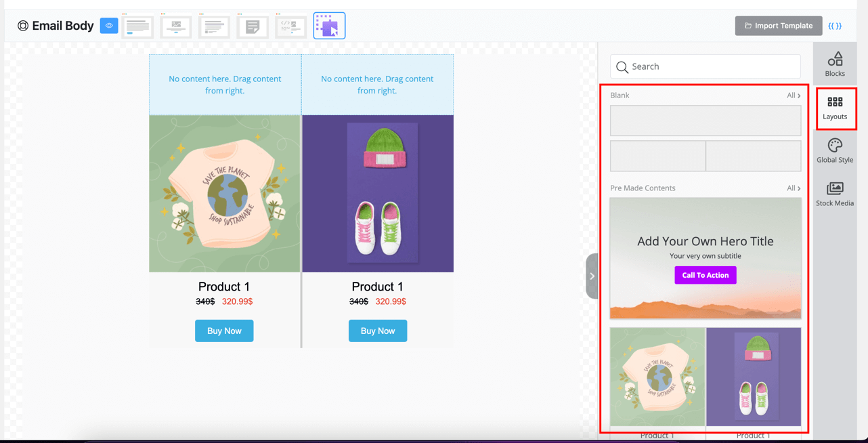This screenshot has width=868, height=443.
Task: Open the Global Style panel tab
Action: (x=835, y=151)
